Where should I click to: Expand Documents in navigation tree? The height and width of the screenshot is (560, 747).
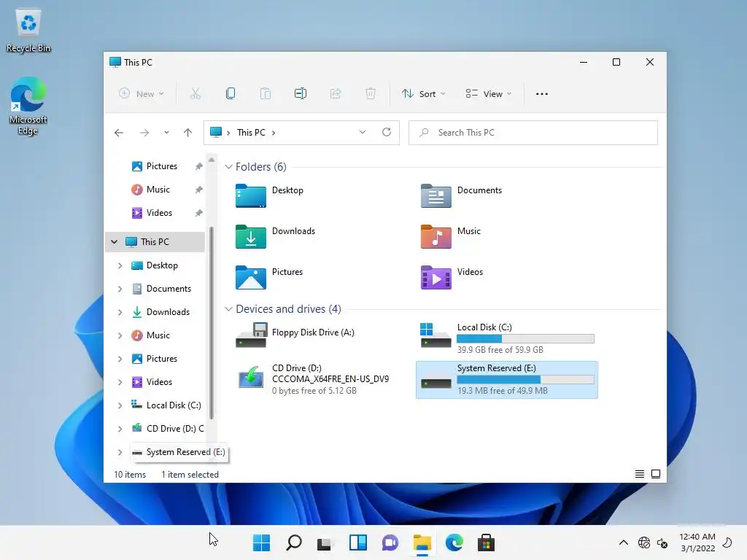coord(120,289)
